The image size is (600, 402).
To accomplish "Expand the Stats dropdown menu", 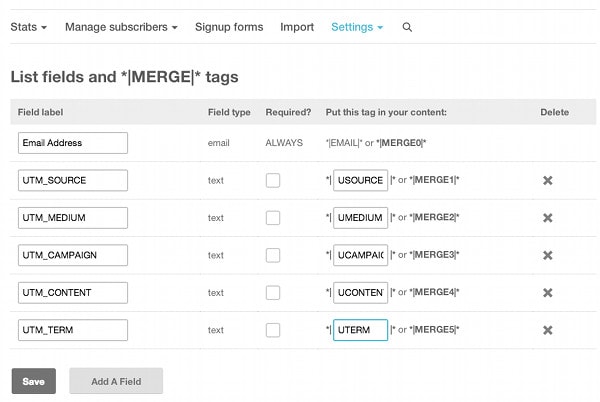I will (29, 27).
